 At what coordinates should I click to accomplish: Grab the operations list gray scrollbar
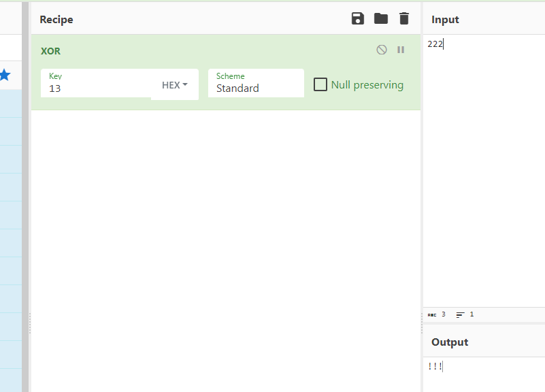[x=25, y=197]
